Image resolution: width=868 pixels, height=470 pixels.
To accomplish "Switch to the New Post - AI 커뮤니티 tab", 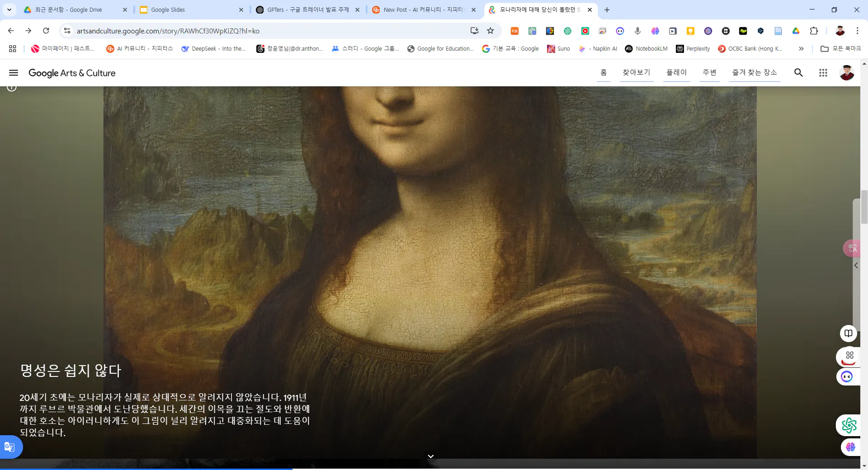I will (x=423, y=9).
